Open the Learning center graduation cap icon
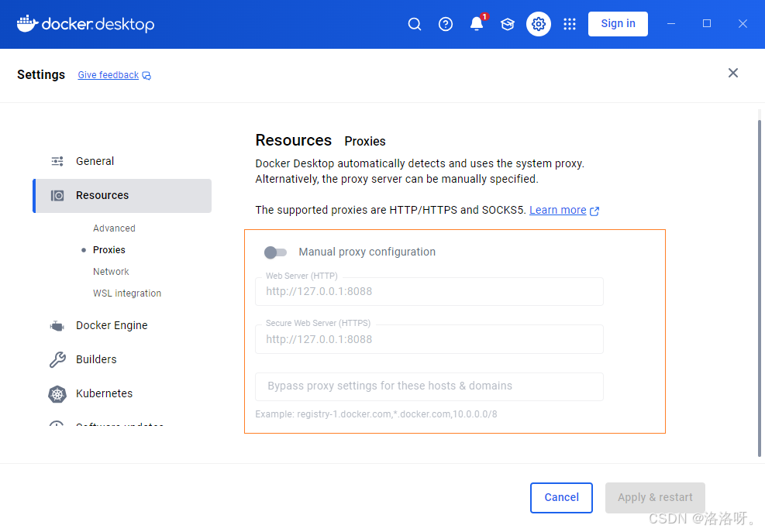 pyautogui.click(x=508, y=24)
